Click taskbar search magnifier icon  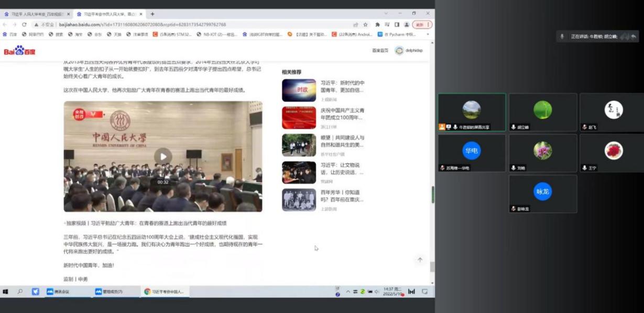20,292
